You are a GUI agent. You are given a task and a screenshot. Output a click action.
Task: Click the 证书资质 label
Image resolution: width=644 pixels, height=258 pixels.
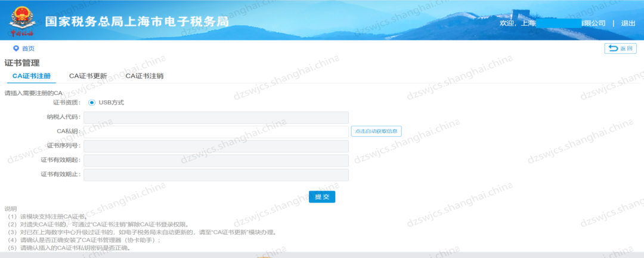coord(67,103)
